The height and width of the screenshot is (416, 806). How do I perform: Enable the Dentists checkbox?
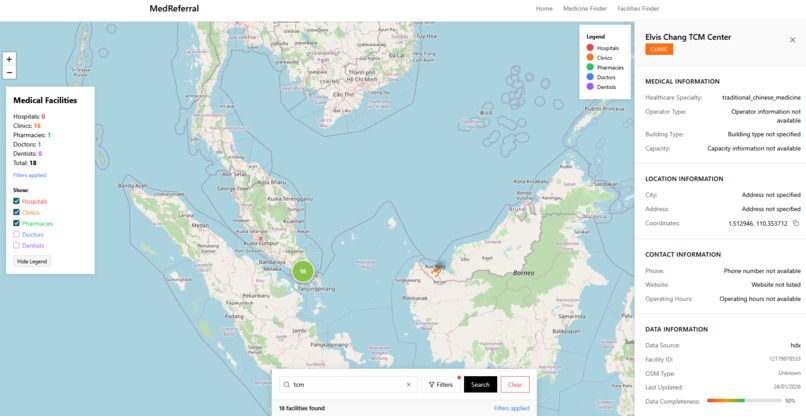[x=16, y=246]
